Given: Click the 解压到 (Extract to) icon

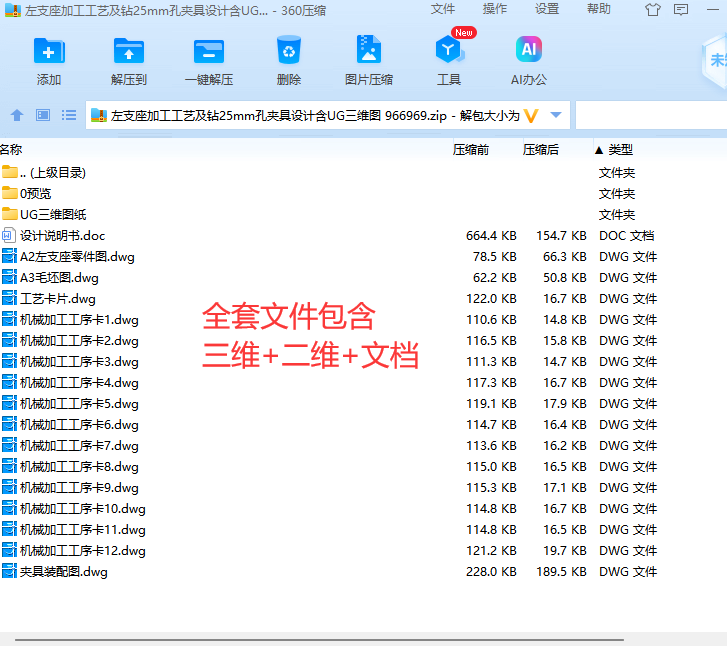Looking at the screenshot, I should (x=129, y=51).
